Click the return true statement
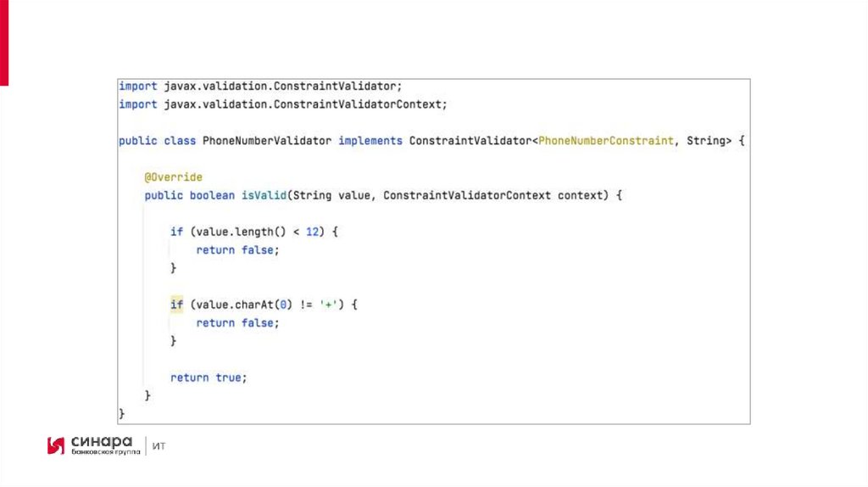 (x=209, y=377)
